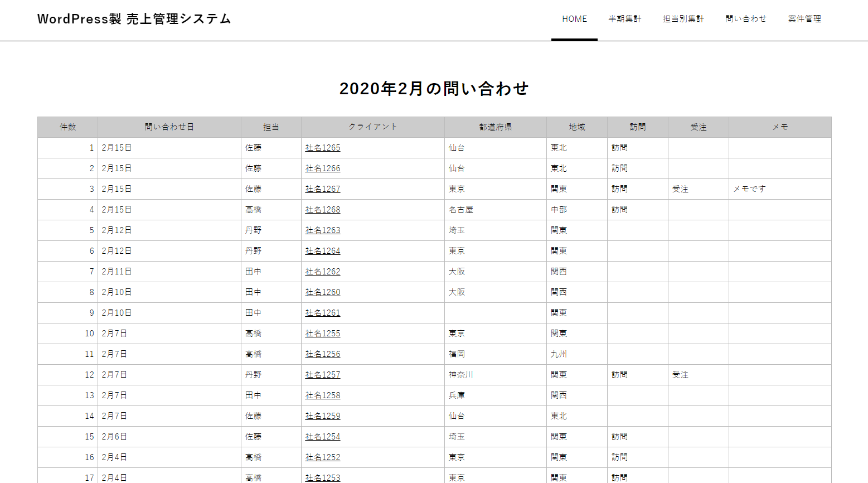Follow the 社名1261 client link
Viewport: 868px width, 483px height.
322,313
